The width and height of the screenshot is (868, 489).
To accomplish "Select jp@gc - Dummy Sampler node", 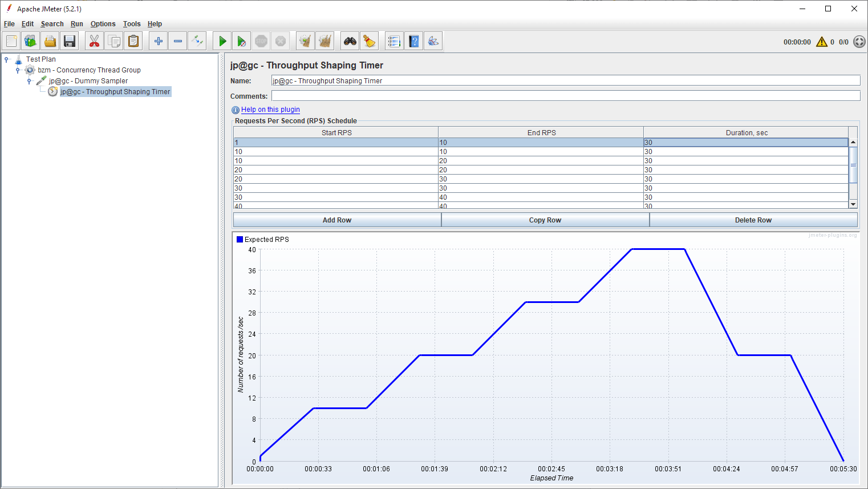I will [x=88, y=81].
